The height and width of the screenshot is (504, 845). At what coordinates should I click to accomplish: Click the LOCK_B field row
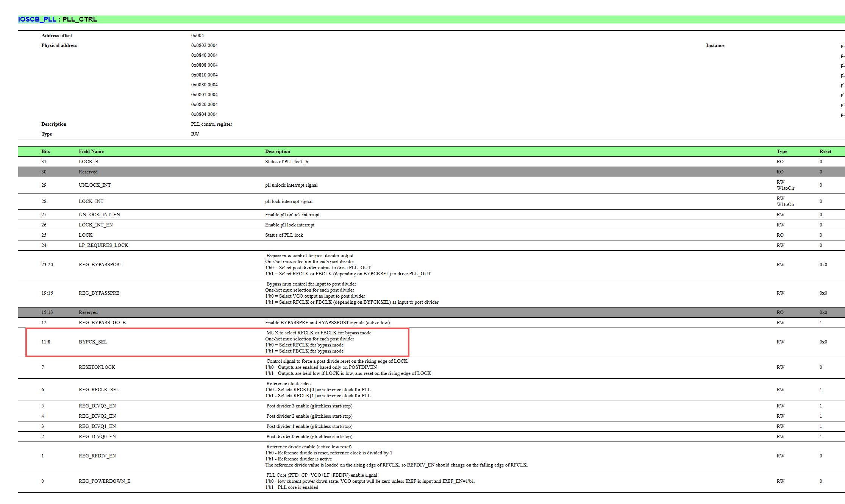click(x=431, y=162)
